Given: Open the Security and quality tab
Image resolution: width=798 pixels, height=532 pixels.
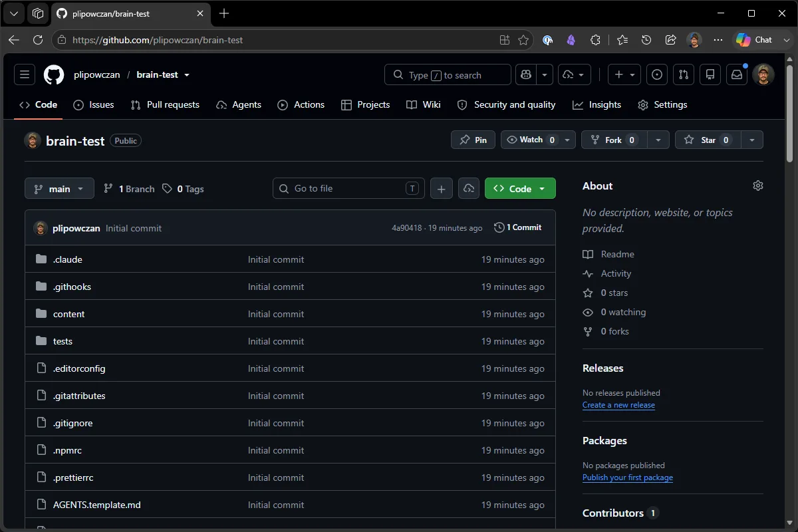Looking at the screenshot, I should pyautogui.click(x=507, y=104).
